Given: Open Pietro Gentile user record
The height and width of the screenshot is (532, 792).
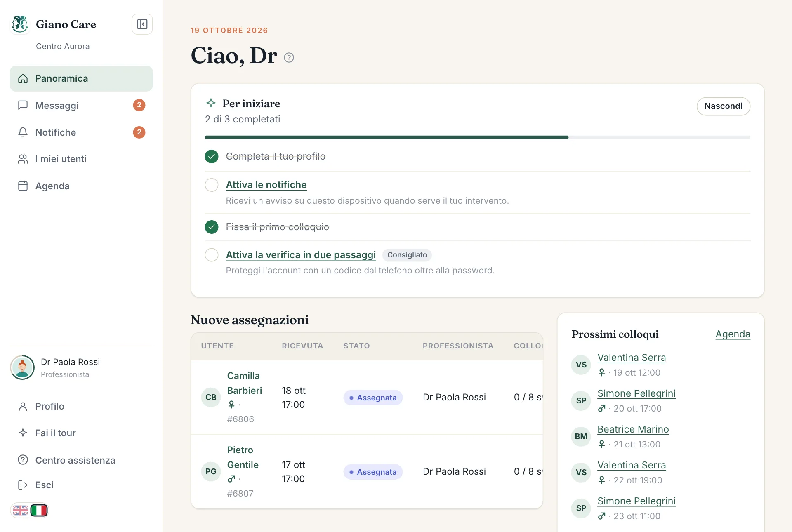Looking at the screenshot, I should [x=243, y=457].
